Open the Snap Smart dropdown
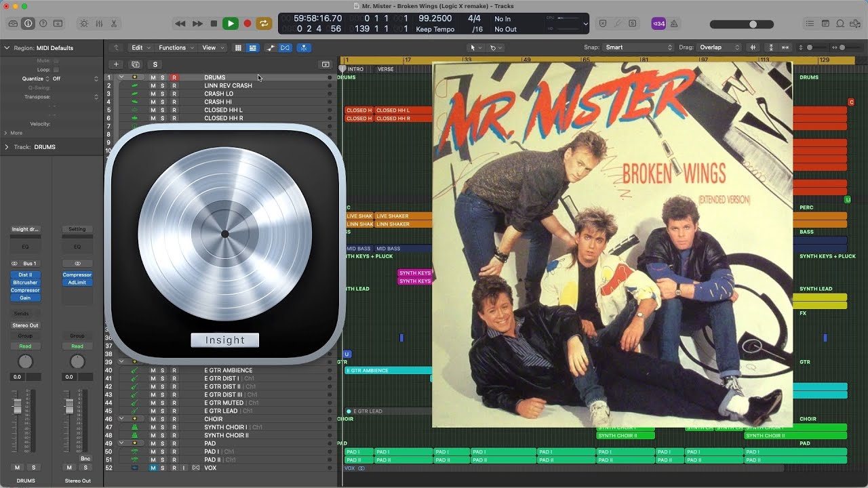This screenshot has width=868, height=488. click(638, 47)
